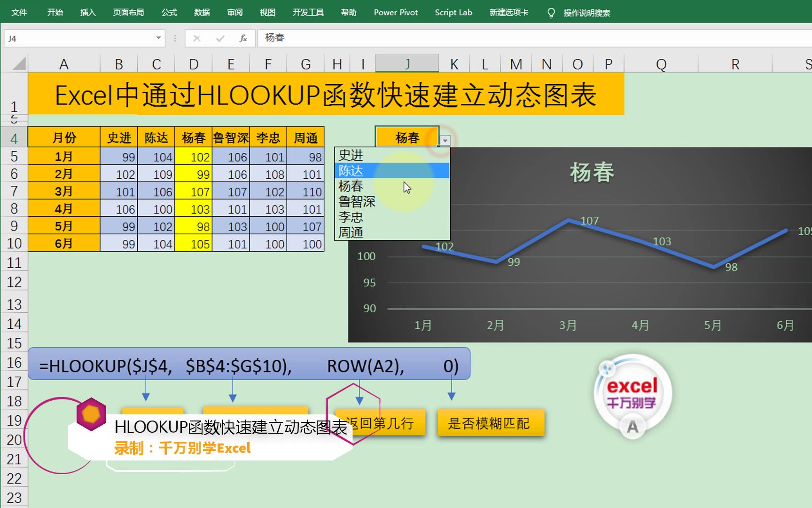This screenshot has height=508, width=812.
Task: Open the Name Box dropdown arrow
Action: coord(158,38)
